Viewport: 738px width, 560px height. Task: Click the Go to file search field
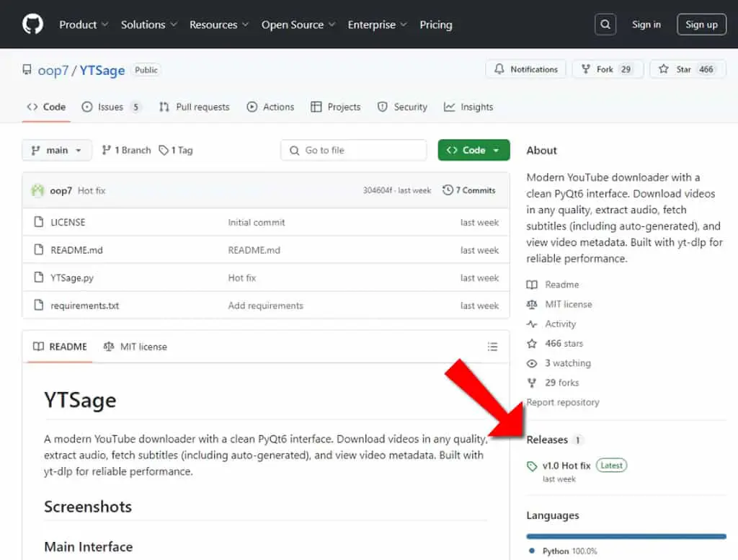353,150
